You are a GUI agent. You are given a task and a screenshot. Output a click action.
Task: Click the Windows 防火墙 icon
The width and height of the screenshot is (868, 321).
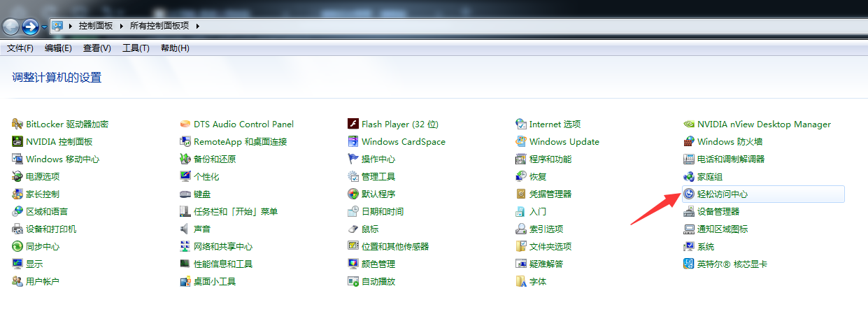tap(689, 141)
